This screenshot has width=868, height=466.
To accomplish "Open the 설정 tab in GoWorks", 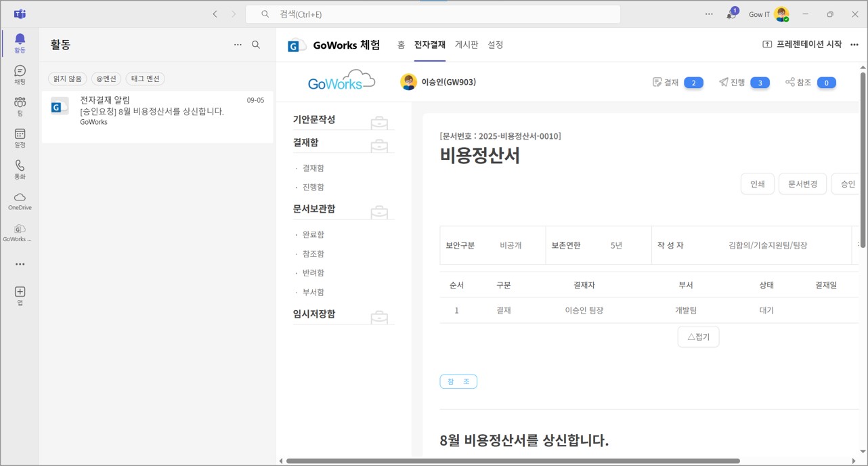I will tap(495, 45).
